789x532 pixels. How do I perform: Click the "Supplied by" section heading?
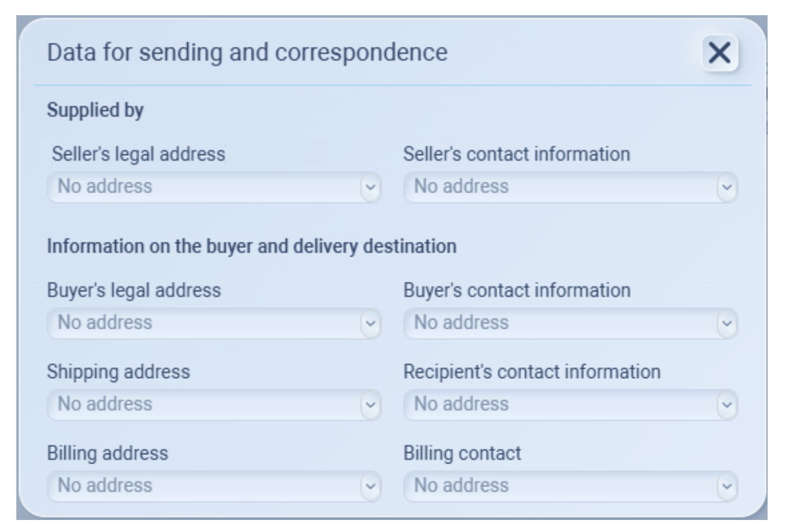pos(96,111)
